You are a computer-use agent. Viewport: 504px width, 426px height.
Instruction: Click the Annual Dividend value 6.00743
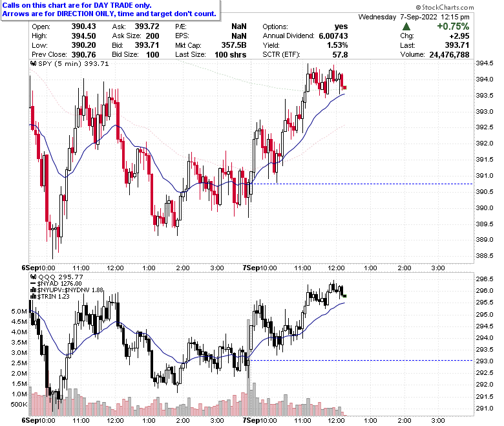tap(333, 36)
